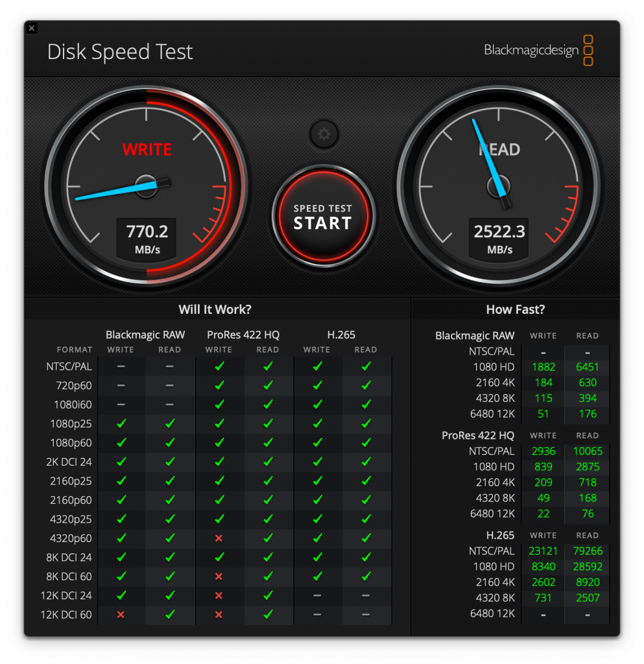Click H.265 section label in How Fast
Image resolution: width=644 pixels, height=664 pixels.
point(500,535)
